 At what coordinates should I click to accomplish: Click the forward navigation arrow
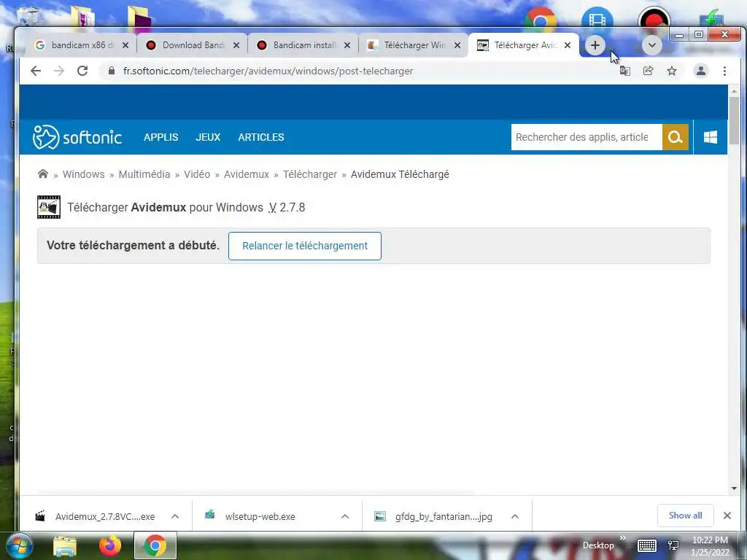(59, 71)
